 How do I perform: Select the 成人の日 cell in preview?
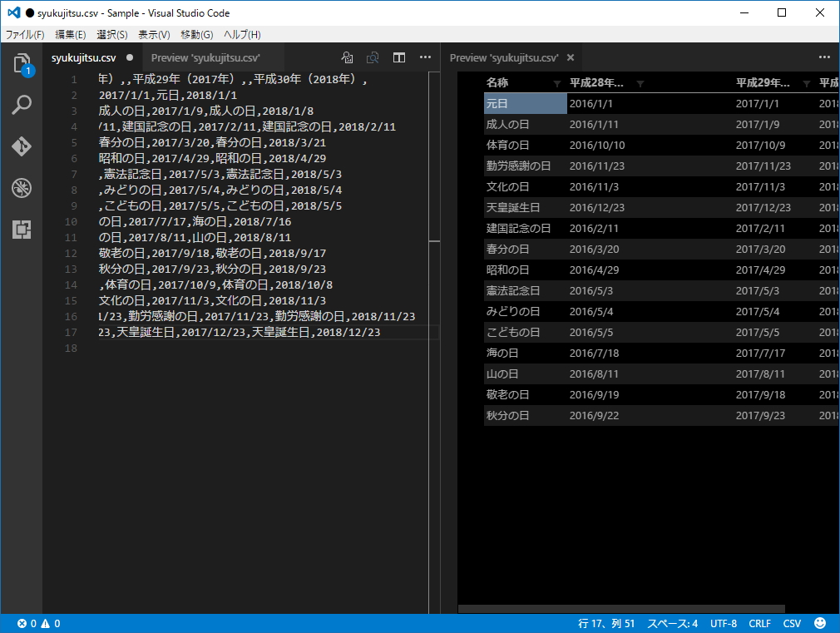pos(525,124)
